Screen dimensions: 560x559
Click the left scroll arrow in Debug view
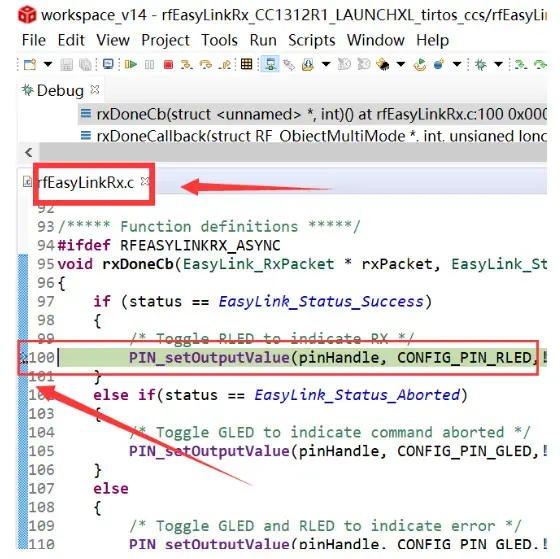29,153
